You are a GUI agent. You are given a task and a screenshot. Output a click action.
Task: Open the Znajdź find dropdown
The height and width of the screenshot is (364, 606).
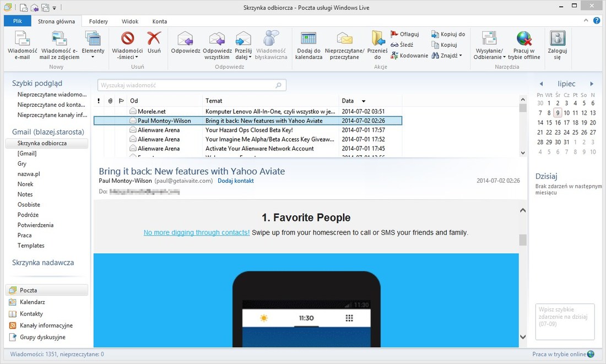coord(446,56)
